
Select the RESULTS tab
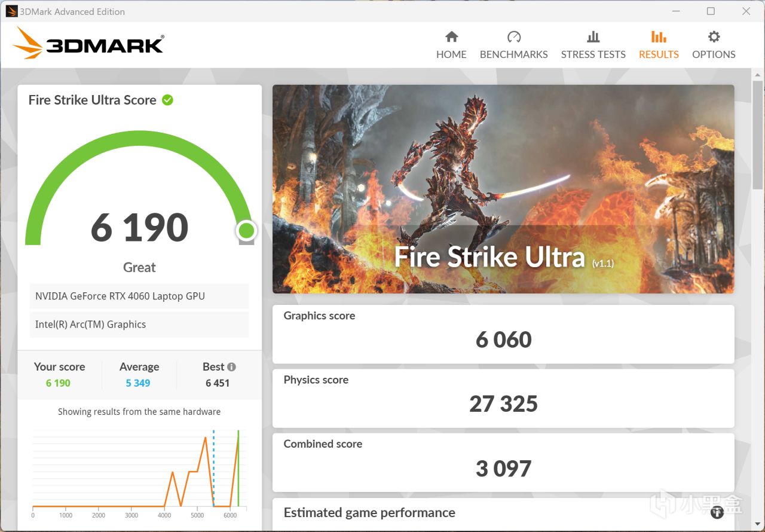point(659,45)
